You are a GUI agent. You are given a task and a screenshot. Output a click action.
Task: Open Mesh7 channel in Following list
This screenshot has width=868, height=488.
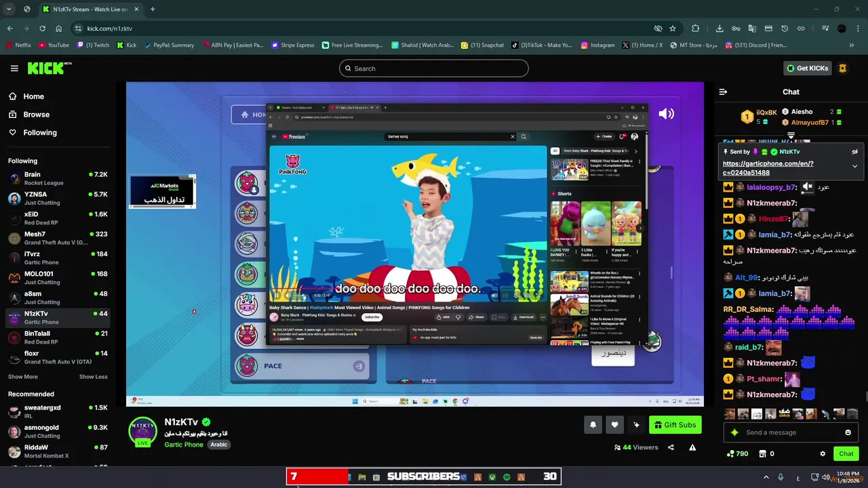pyautogui.click(x=58, y=238)
